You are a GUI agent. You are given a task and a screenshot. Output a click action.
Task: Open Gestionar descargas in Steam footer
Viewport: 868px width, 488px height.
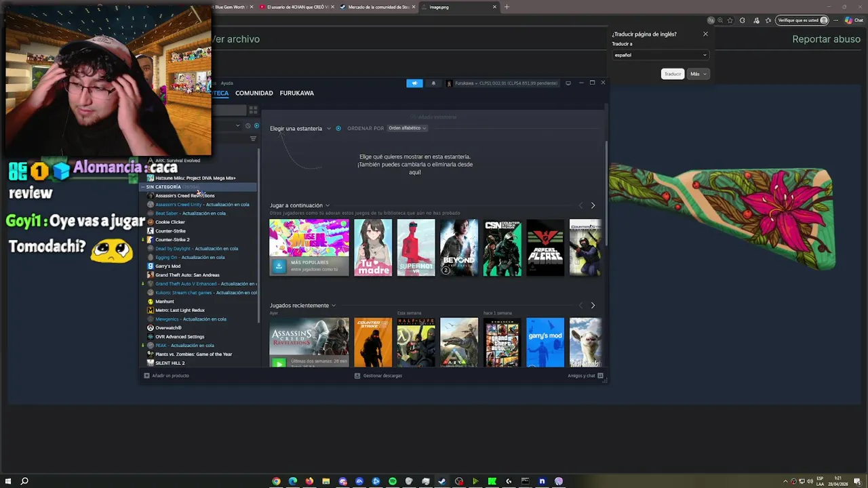[378, 375]
